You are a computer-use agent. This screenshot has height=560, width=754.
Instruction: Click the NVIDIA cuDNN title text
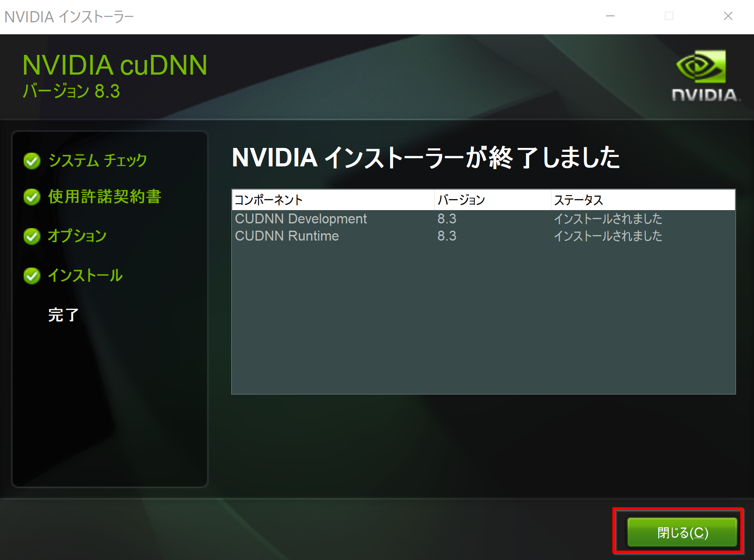click(x=115, y=65)
